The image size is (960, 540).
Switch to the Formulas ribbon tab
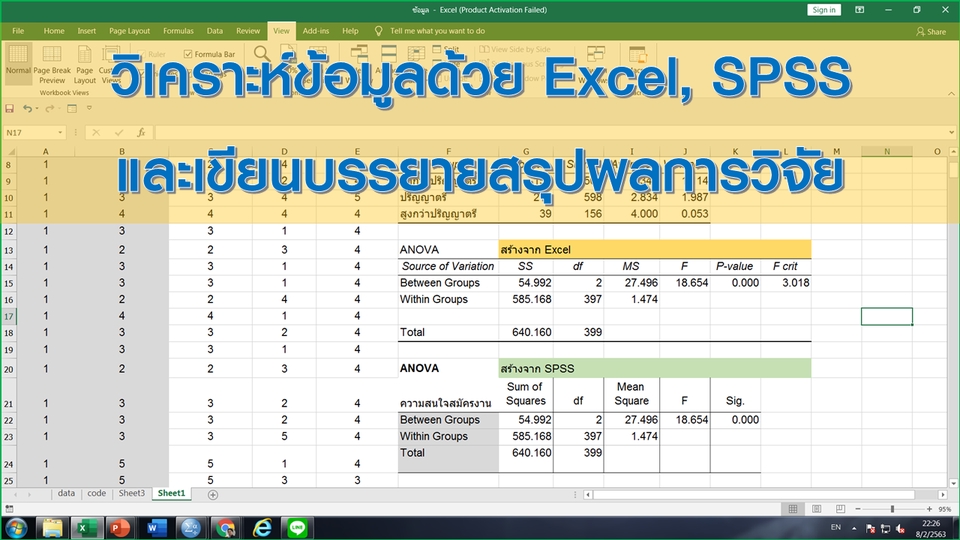click(178, 31)
